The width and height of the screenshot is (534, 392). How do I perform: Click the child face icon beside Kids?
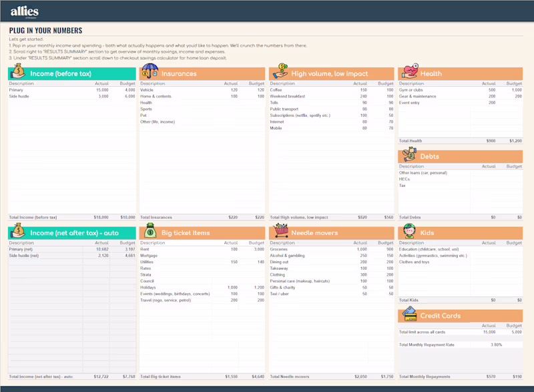pos(409,230)
